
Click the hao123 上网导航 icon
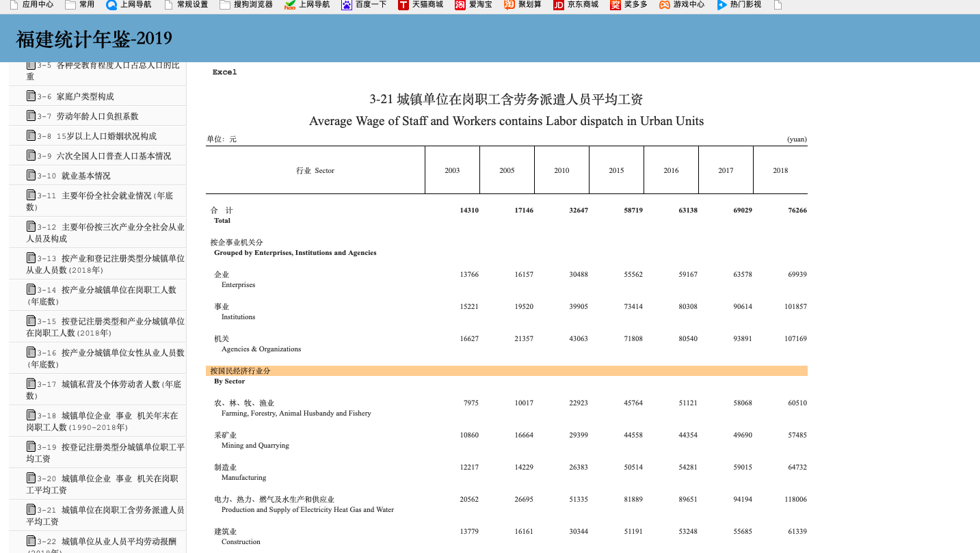(x=290, y=5)
